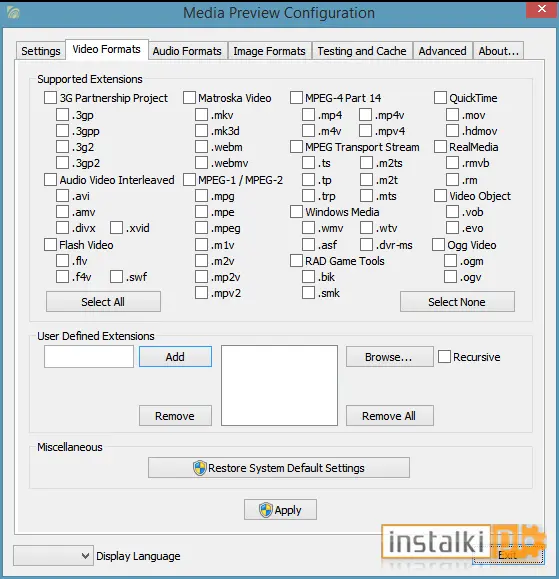Click shield icon on Restore System Default Settings
559x579 pixels.
click(x=199, y=468)
